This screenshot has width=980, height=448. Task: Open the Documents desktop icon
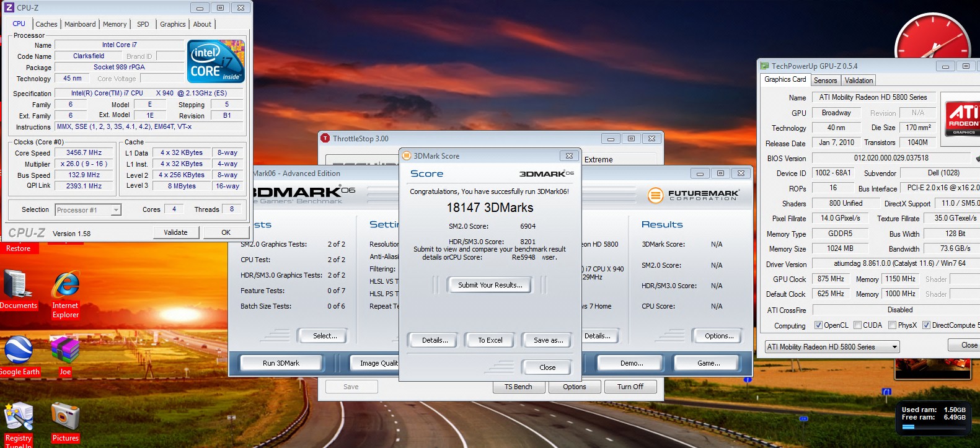(x=18, y=290)
